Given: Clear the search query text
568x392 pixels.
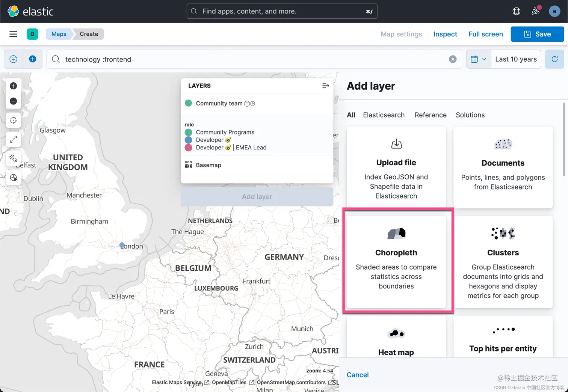Looking at the screenshot, I should [453, 59].
